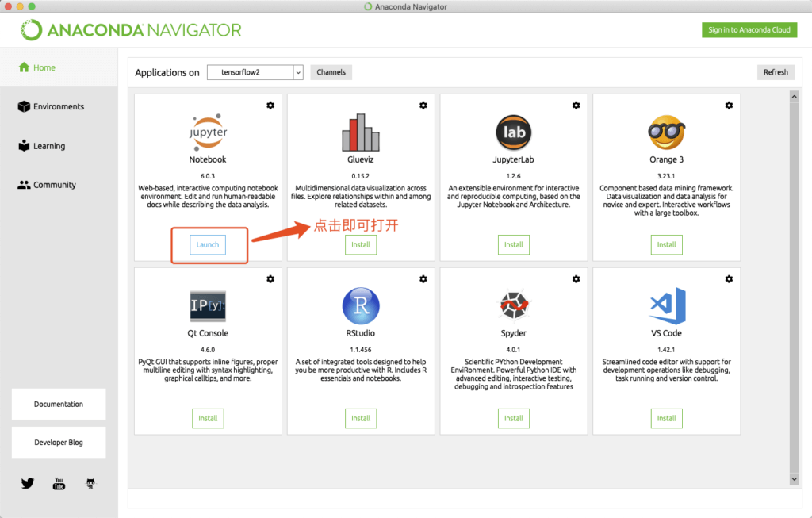Install Glueviz
This screenshot has height=518, width=812.
[x=361, y=244]
